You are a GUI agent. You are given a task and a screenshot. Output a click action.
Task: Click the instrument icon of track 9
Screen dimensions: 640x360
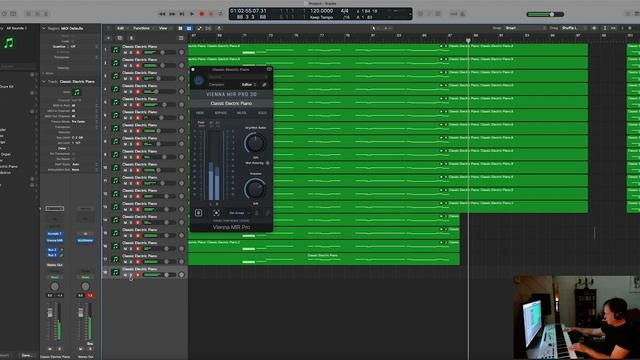(x=116, y=154)
